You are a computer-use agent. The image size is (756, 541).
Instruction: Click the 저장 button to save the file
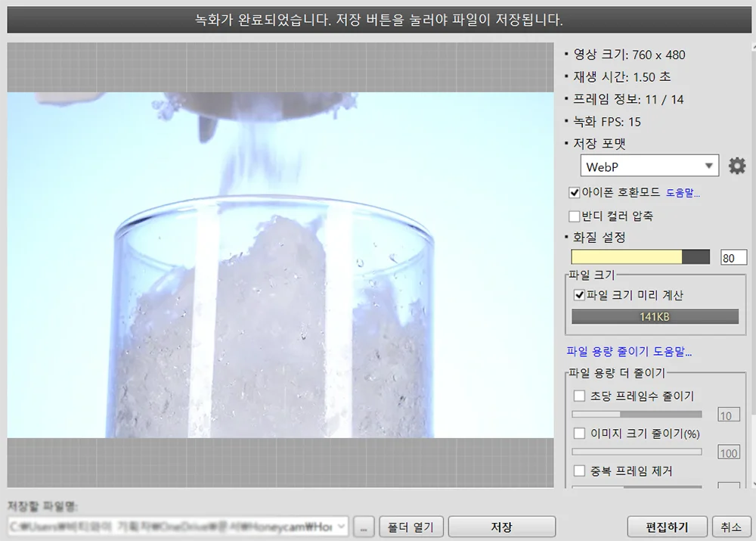point(502,526)
